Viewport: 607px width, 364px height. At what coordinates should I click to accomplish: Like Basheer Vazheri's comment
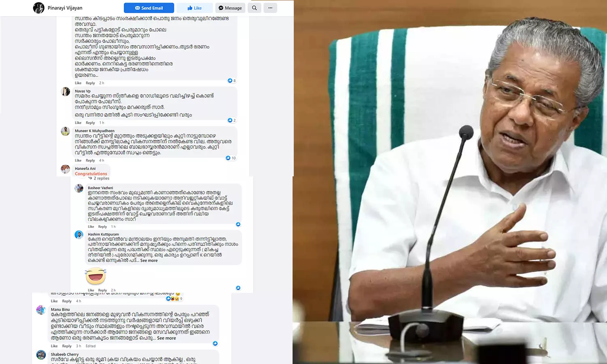(x=91, y=227)
